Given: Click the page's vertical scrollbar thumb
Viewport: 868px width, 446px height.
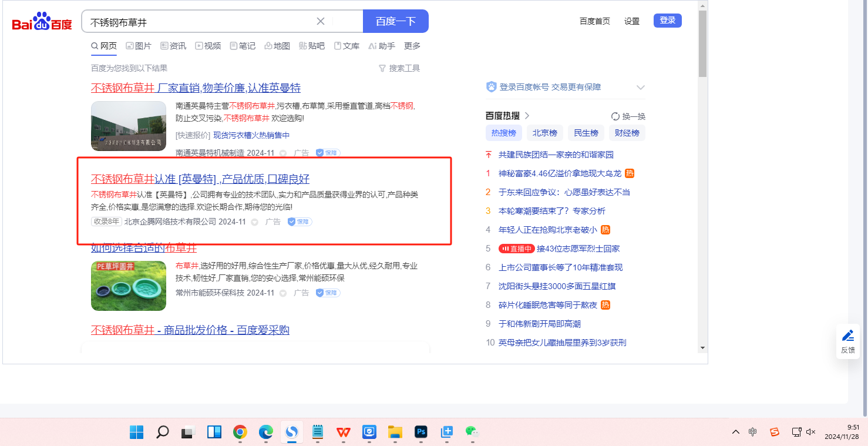Looking at the screenshot, I should point(702,44).
